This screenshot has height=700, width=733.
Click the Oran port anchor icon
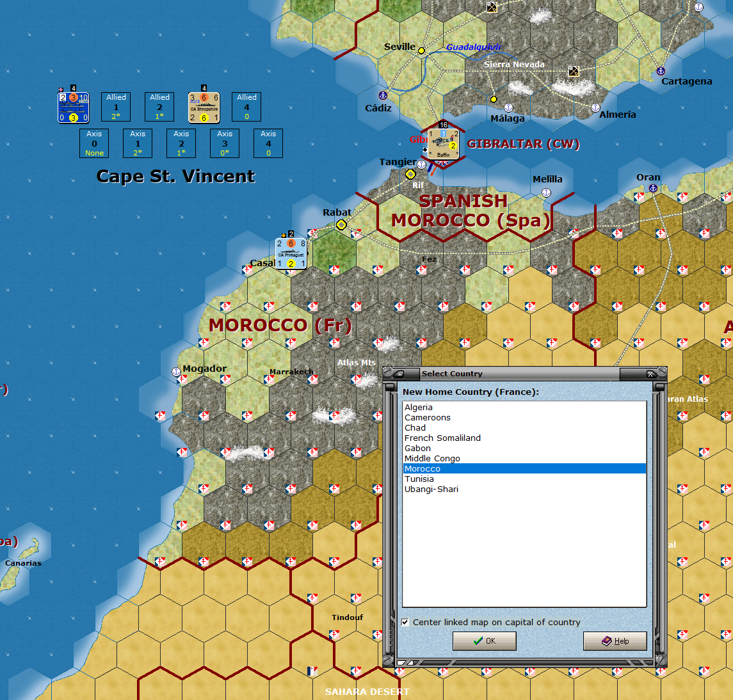point(653,188)
